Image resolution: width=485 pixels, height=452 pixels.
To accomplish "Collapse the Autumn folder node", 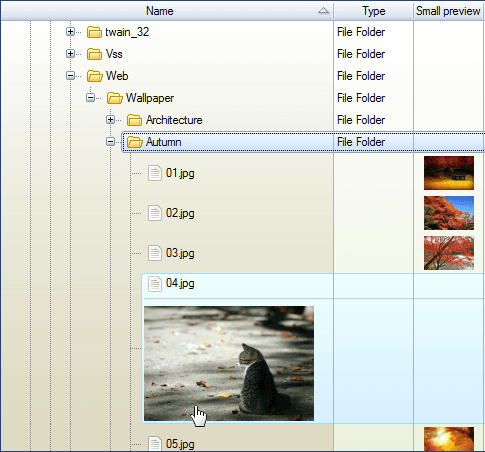I will point(110,142).
